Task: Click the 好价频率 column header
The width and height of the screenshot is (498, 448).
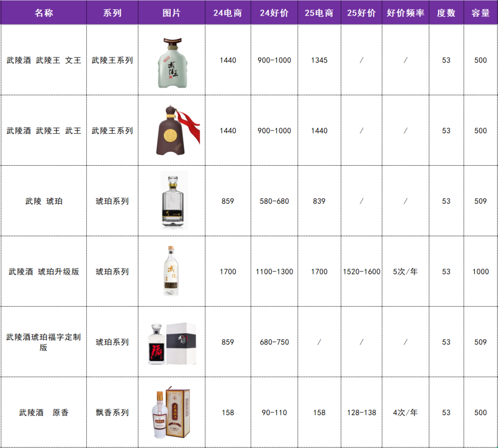Action: click(x=405, y=13)
